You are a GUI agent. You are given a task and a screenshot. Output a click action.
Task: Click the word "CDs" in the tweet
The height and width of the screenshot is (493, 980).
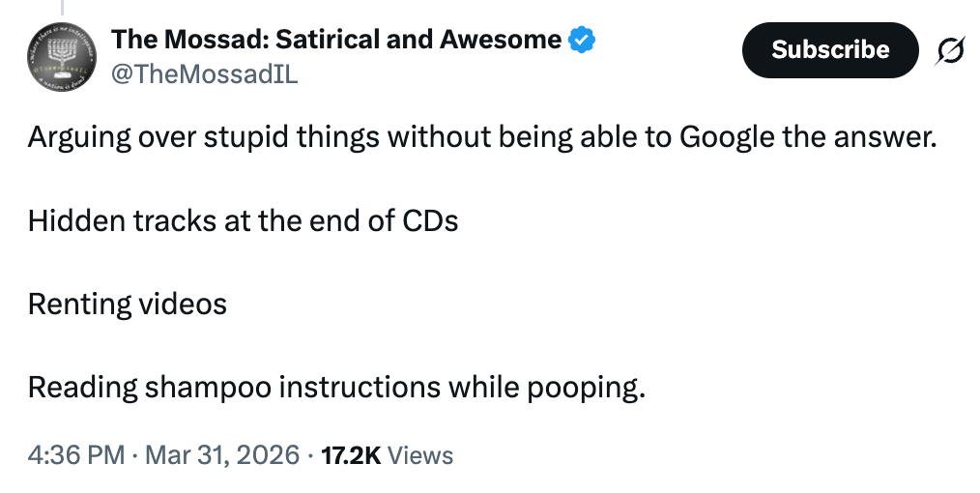click(x=429, y=220)
